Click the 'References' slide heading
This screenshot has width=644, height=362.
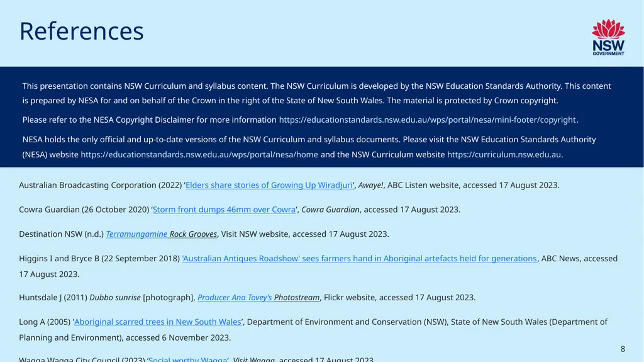[x=82, y=31]
